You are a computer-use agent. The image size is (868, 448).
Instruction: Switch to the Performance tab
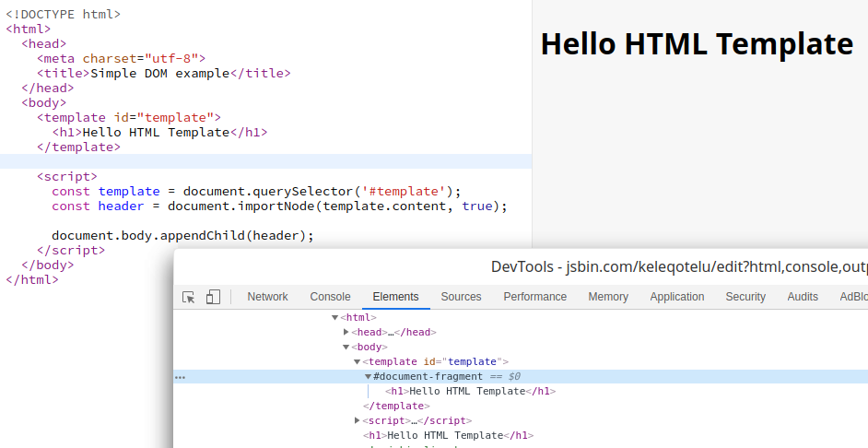click(x=534, y=297)
